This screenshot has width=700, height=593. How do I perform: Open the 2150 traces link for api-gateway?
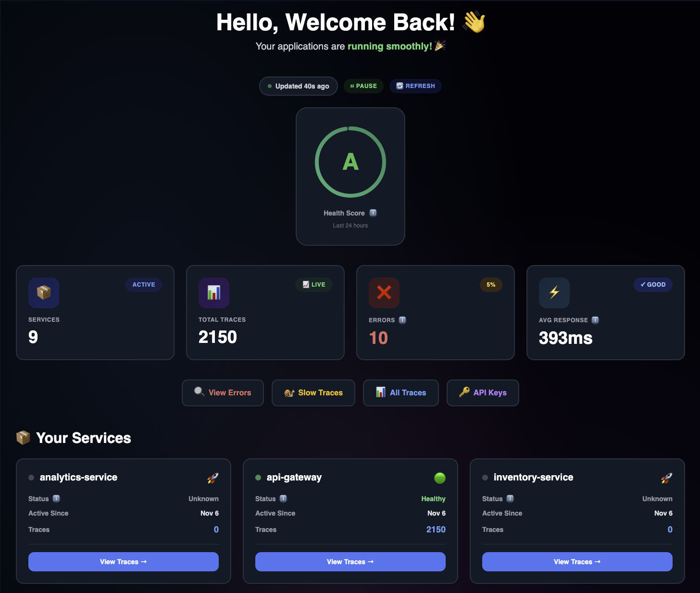coord(436,530)
